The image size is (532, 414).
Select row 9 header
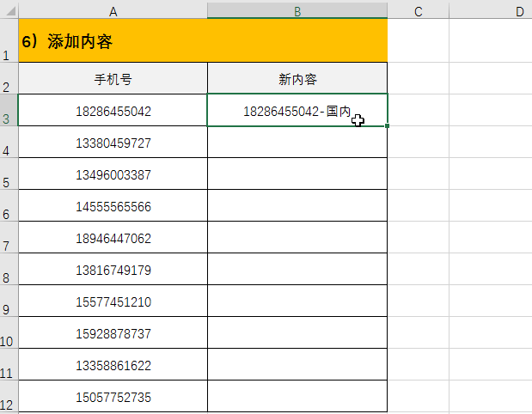9,301
